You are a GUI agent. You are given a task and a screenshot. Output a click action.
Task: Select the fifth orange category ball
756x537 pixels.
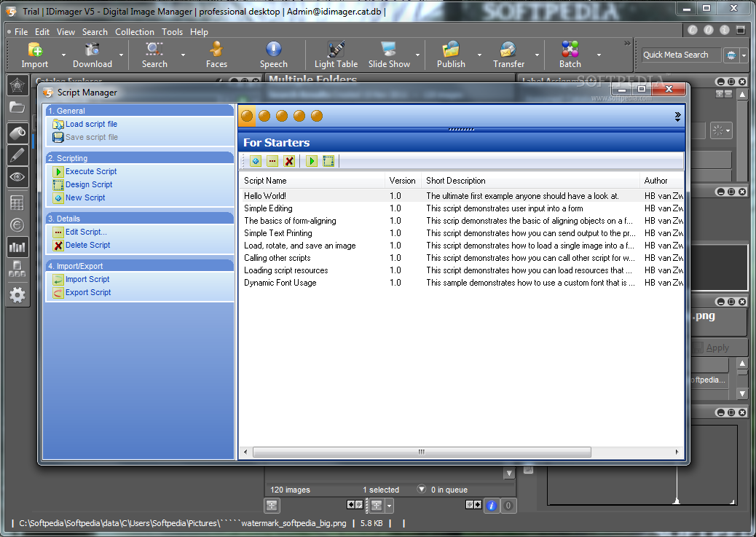coord(316,116)
